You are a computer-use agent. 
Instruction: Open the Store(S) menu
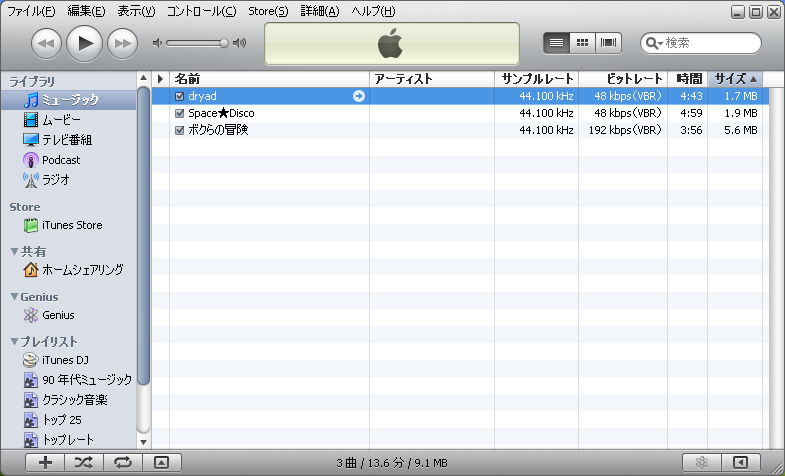(268, 11)
